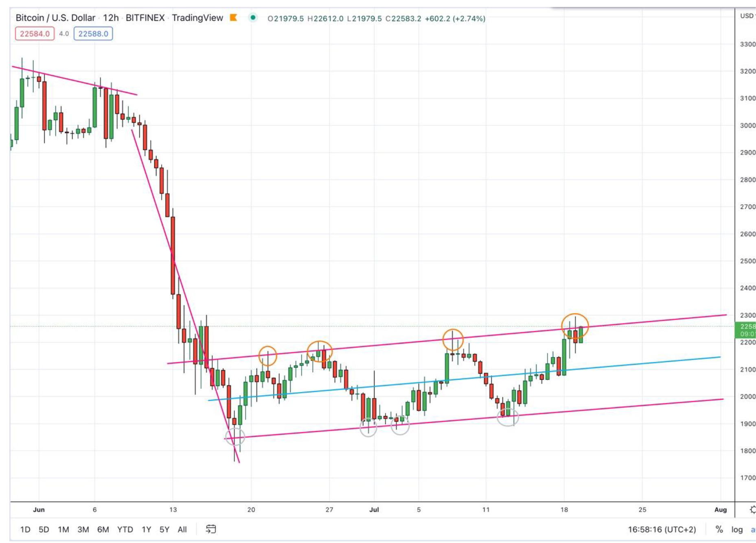
Task: Select the YTD time range
Action: pyautogui.click(x=125, y=529)
